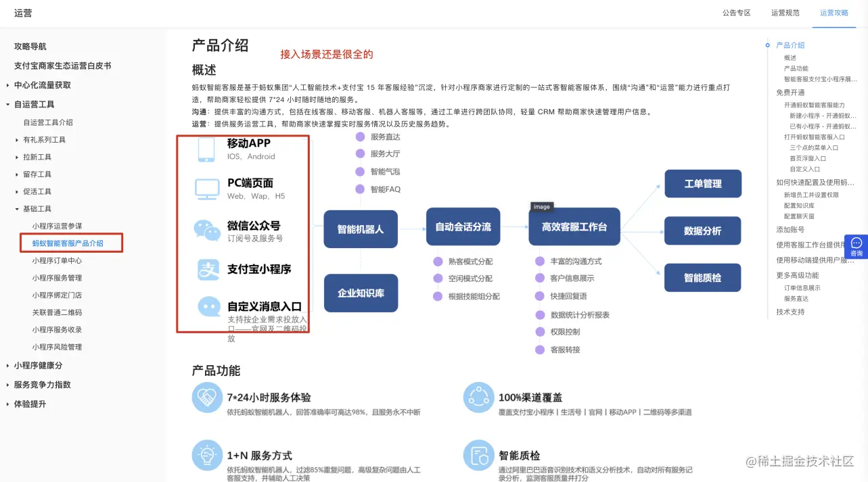Click the 企业知识库 diagram box
The height and width of the screenshot is (482, 868).
pyautogui.click(x=361, y=293)
